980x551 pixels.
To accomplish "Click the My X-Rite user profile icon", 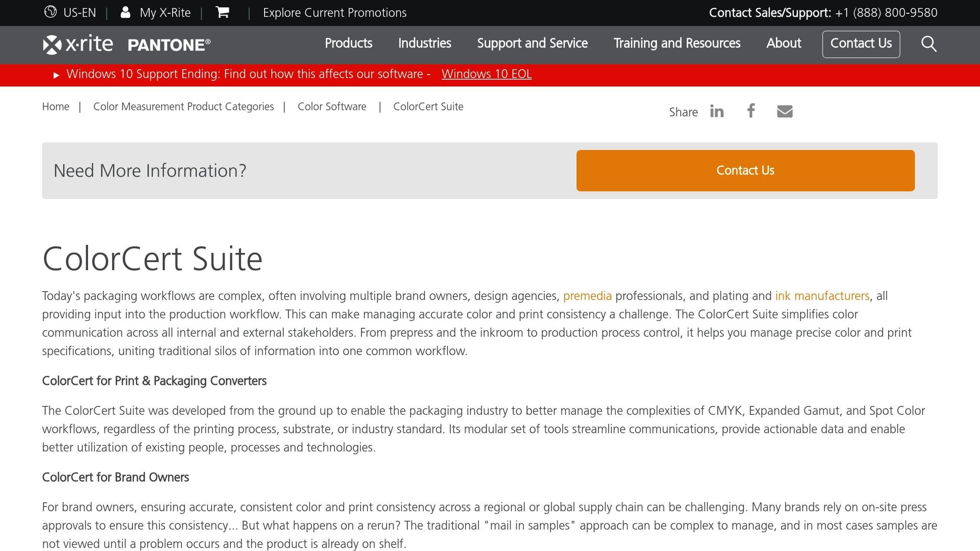I will click(125, 12).
